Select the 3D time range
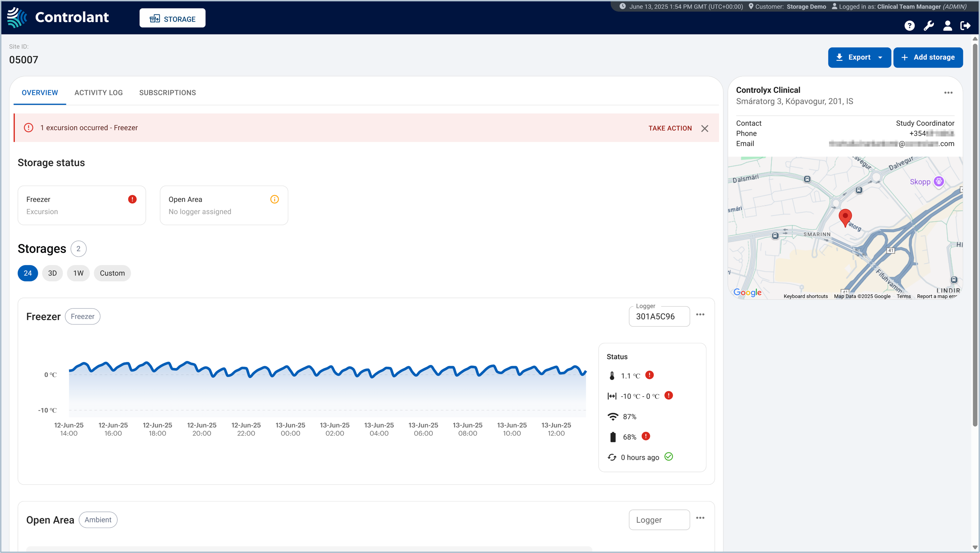Image resolution: width=980 pixels, height=553 pixels. 53,273
